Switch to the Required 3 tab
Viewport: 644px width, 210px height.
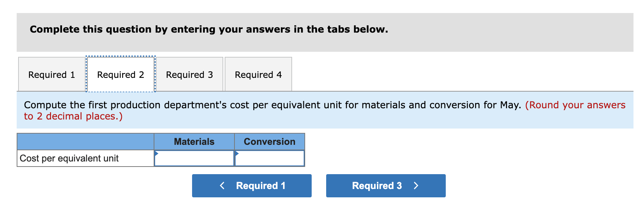coord(190,74)
